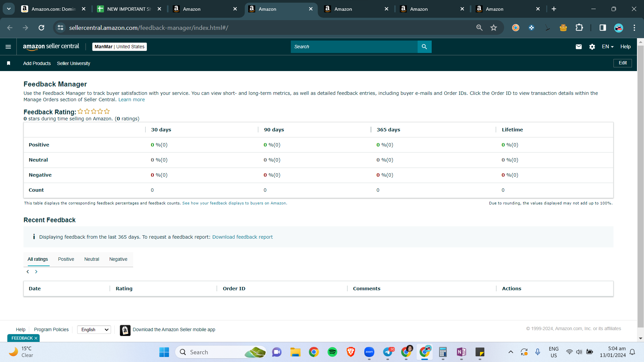644x362 pixels.
Task: Open the notification bell in system tray
Action: click(x=632, y=352)
